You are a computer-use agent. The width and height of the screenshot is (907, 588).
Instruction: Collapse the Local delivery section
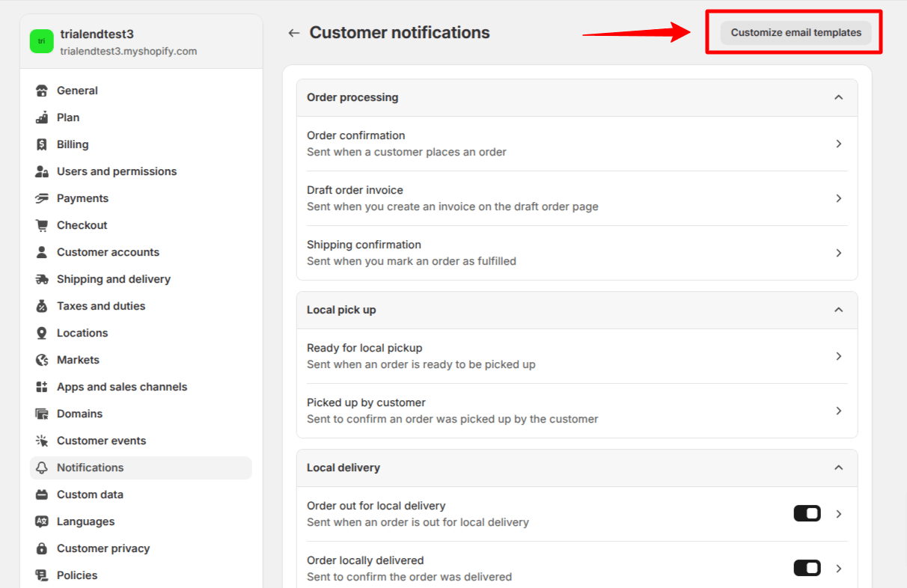(x=838, y=468)
